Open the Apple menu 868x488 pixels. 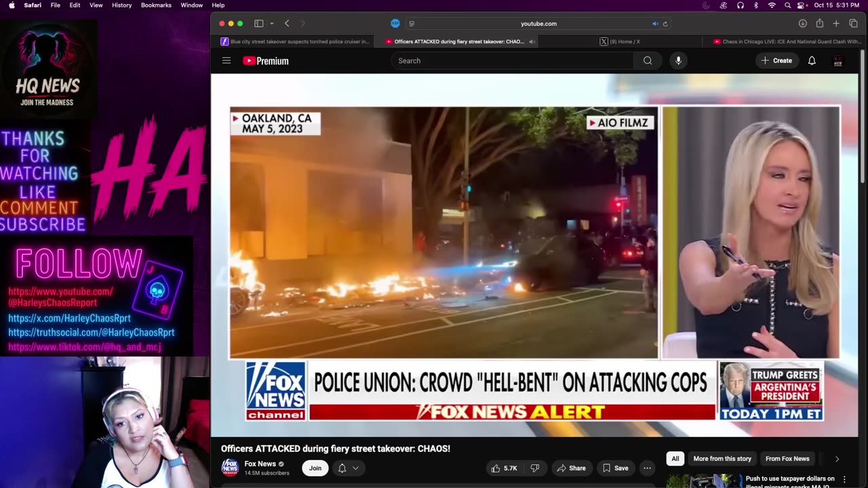(12, 5)
